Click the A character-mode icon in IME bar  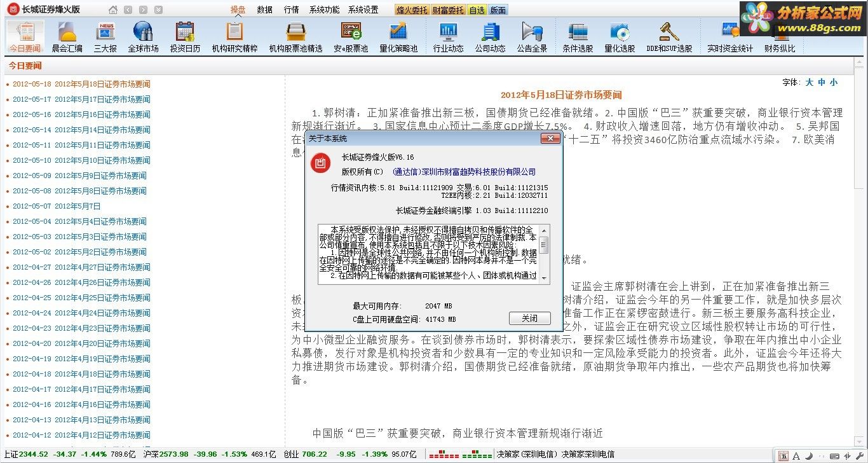click(x=796, y=455)
